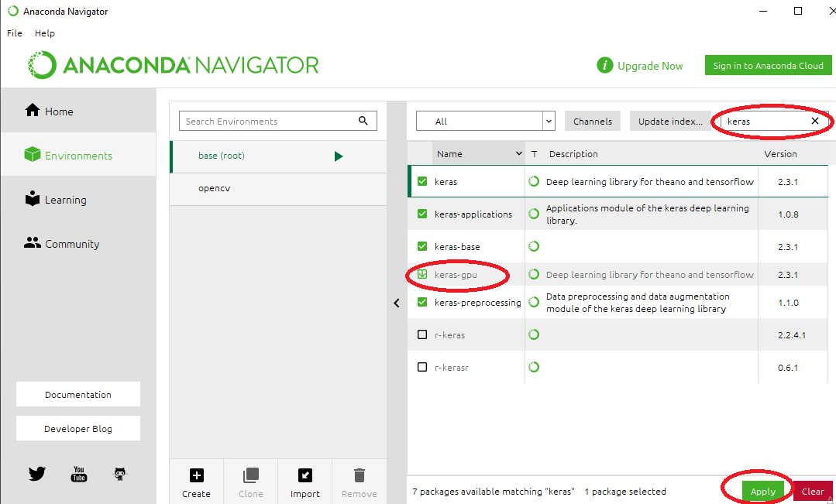Screen dimensions: 836x504
Task: Click the Name column sort arrow
Action: point(519,153)
